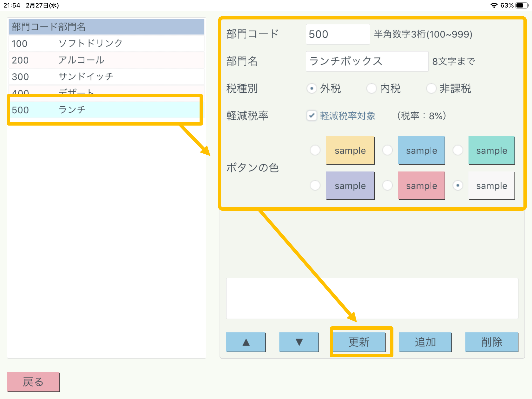Click the move-down triangle button
Viewport: 532px width, 399px height.
tap(299, 342)
